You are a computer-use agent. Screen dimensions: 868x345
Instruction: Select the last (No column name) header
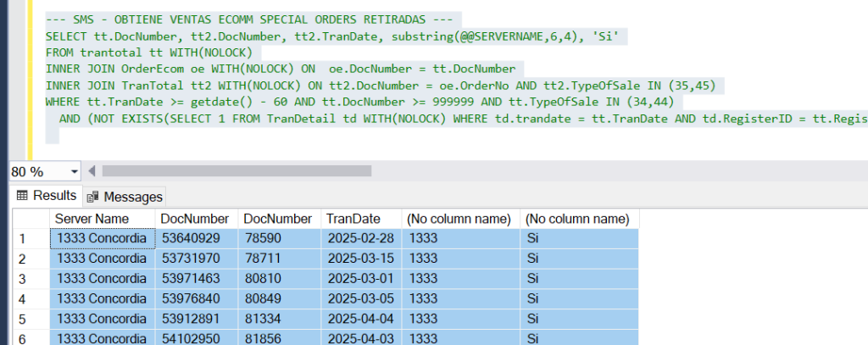(580, 219)
